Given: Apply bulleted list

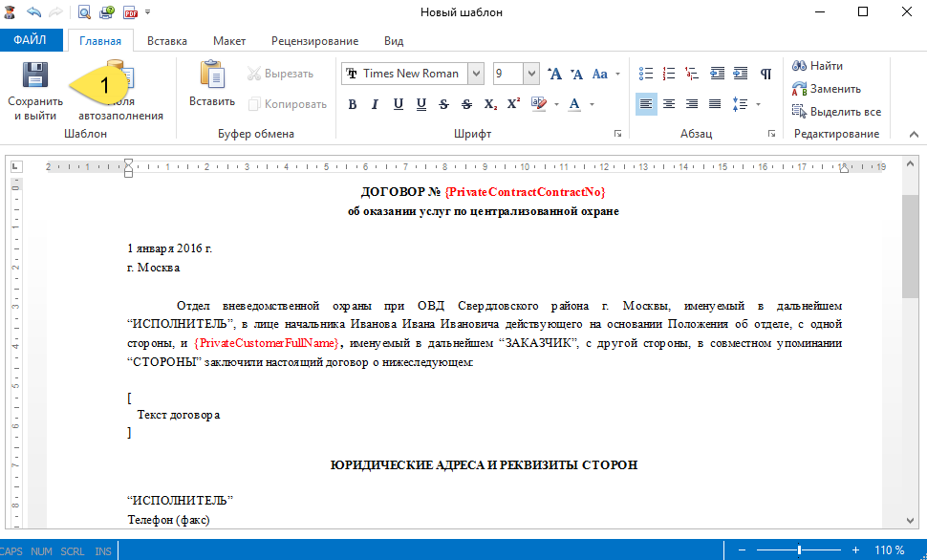Looking at the screenshot, I should click(646, 74).
